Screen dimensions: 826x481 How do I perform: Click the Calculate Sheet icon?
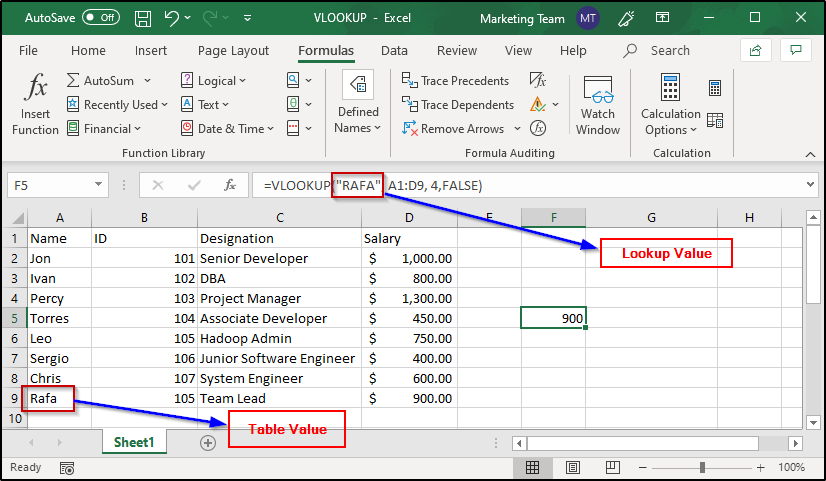(x=715, y=121)
